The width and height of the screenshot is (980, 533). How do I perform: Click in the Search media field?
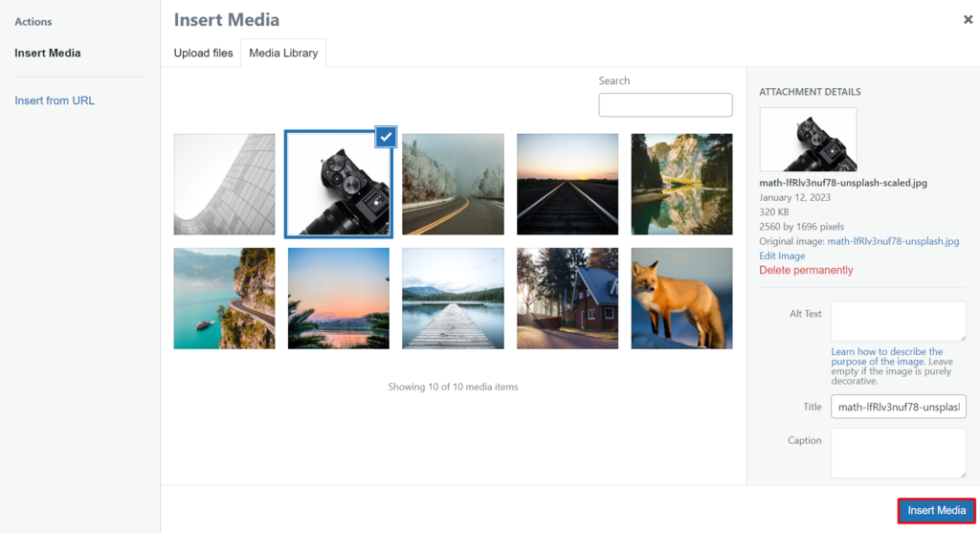pos(665,105)
